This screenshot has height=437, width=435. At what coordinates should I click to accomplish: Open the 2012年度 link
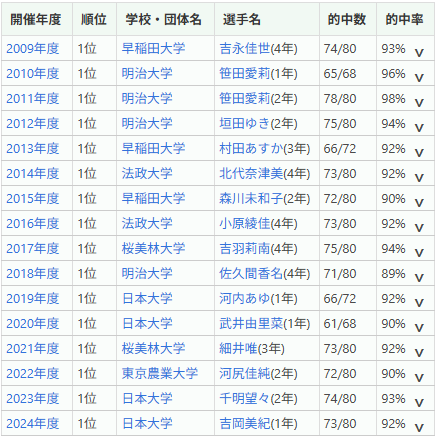click(33, 124)
